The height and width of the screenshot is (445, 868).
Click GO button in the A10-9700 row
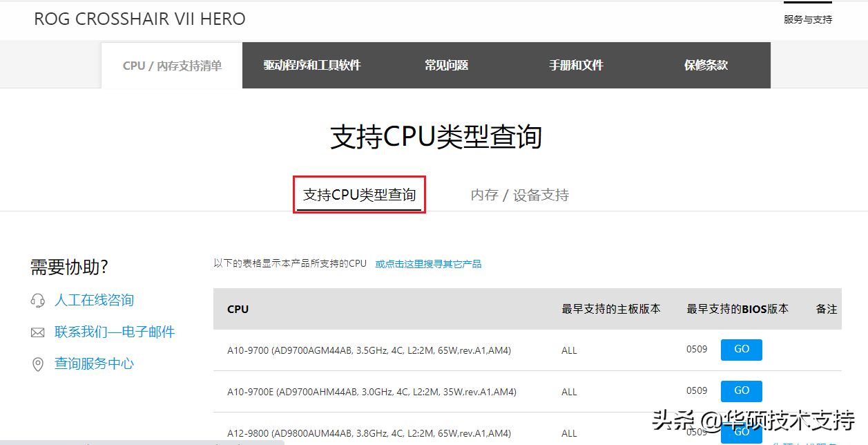click(x=742, y=350)
